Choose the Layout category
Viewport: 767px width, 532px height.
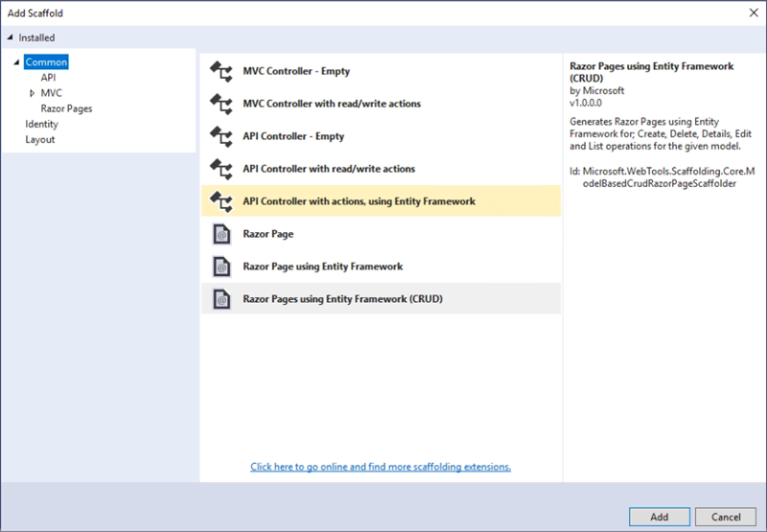(40, 139)
